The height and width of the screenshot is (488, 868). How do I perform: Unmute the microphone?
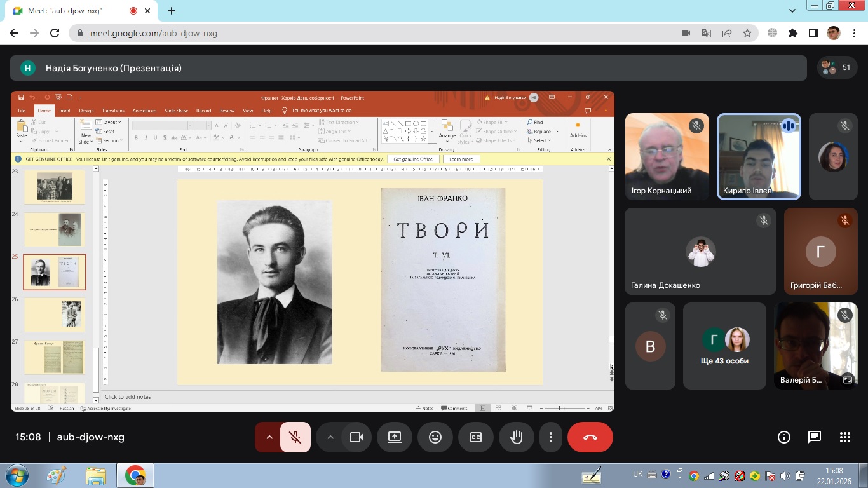(x=295, y=437)
